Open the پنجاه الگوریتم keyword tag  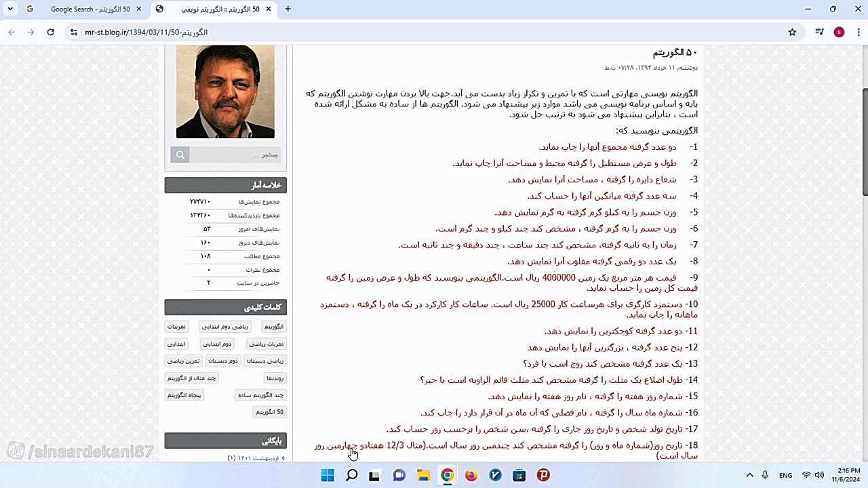click(184, 395)
